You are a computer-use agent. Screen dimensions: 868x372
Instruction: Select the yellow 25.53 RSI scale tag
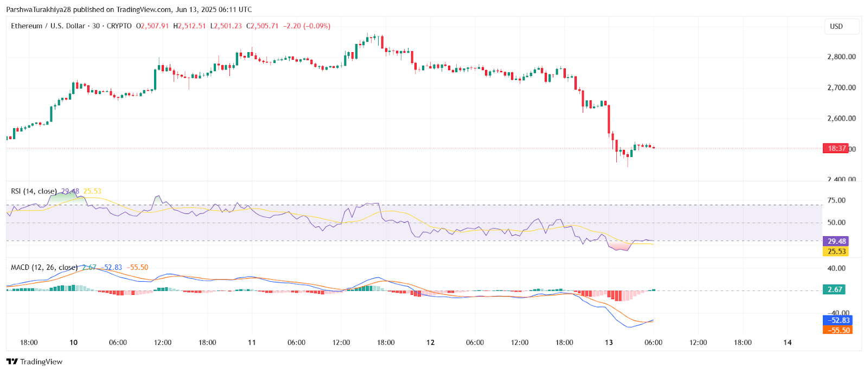(836, 251)
